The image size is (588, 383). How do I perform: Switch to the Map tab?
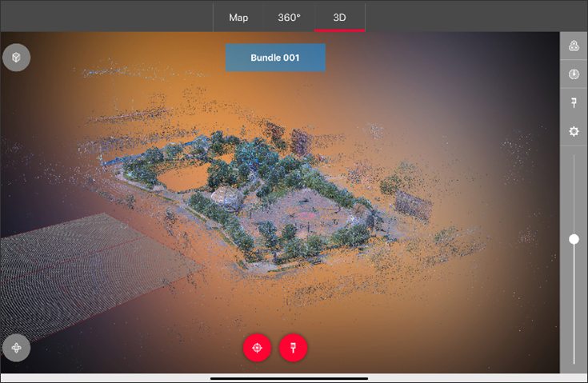click(x=238, y=18)
